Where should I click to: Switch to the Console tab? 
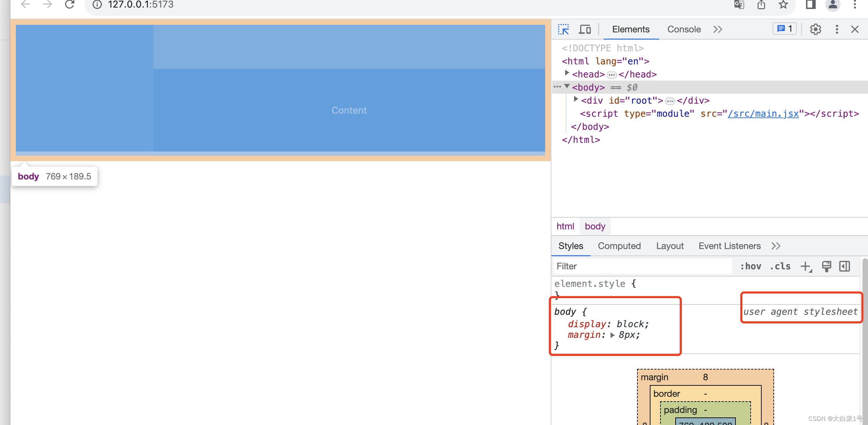tap(684, 29)
